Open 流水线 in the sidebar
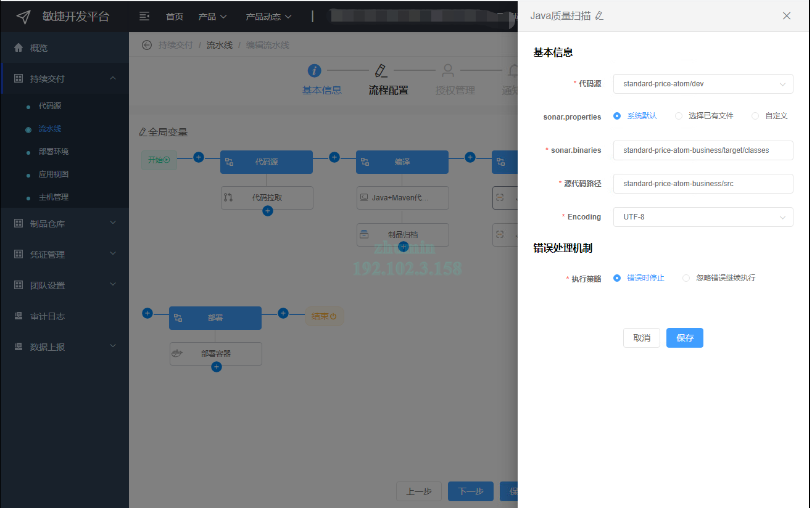 (50, 129)
